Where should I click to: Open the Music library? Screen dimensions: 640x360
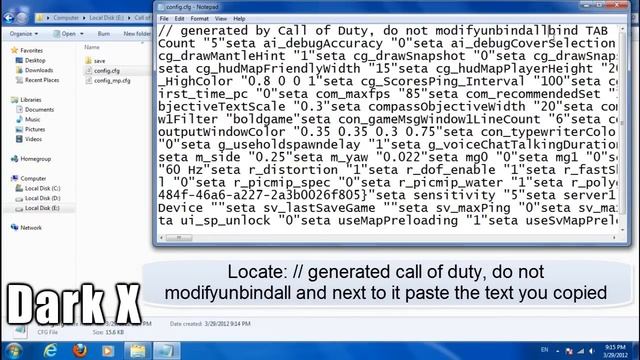32,119
